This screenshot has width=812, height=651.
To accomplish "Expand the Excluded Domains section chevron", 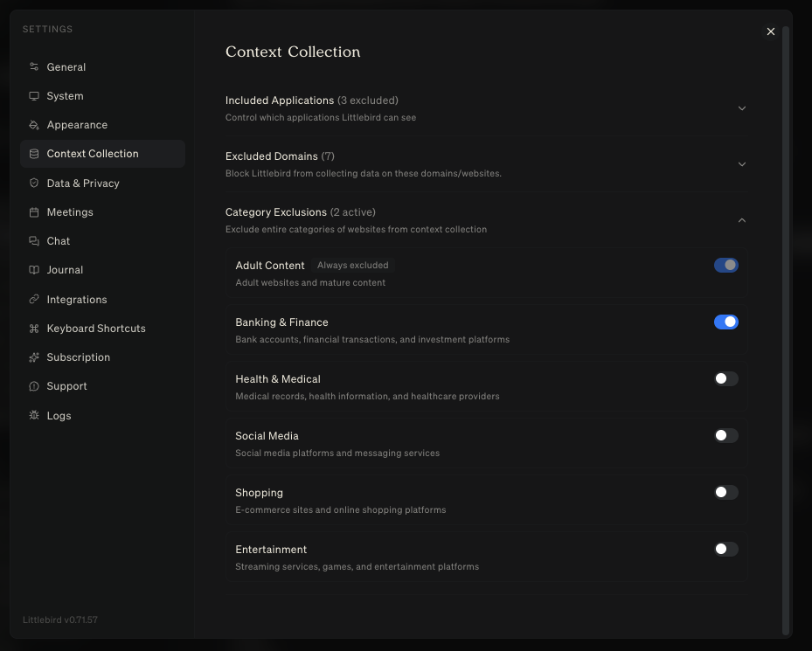I will click(x=742, y=164).
